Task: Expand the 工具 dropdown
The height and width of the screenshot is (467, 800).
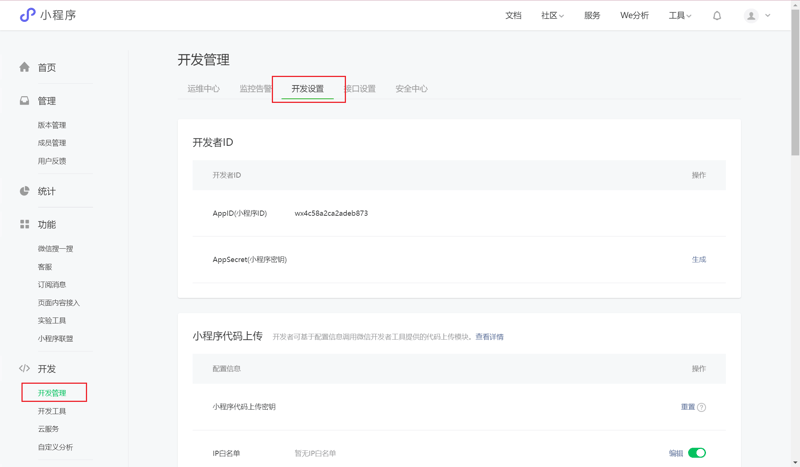Action: click(x=680, y=16)
